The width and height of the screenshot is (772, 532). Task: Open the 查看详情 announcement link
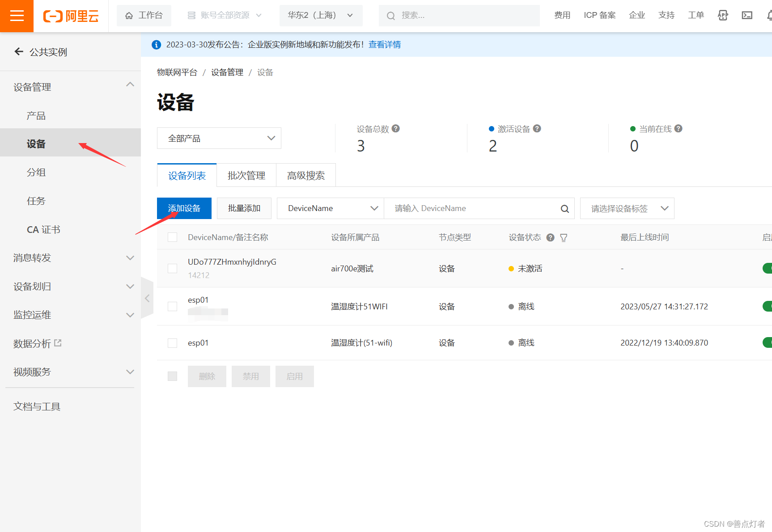click(384, 44)
